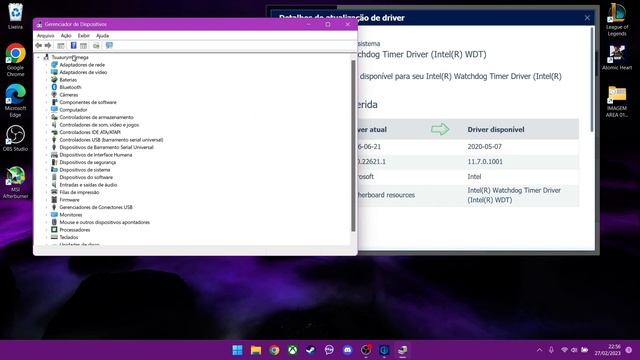Viewport: 640px width, 360px height.
Task: Open Chrome from the taskbar
Action: point(274,350)
